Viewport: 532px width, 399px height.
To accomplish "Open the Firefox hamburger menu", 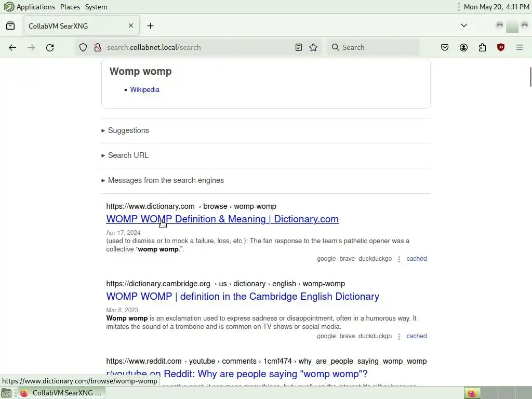I will tap(520, 47).
